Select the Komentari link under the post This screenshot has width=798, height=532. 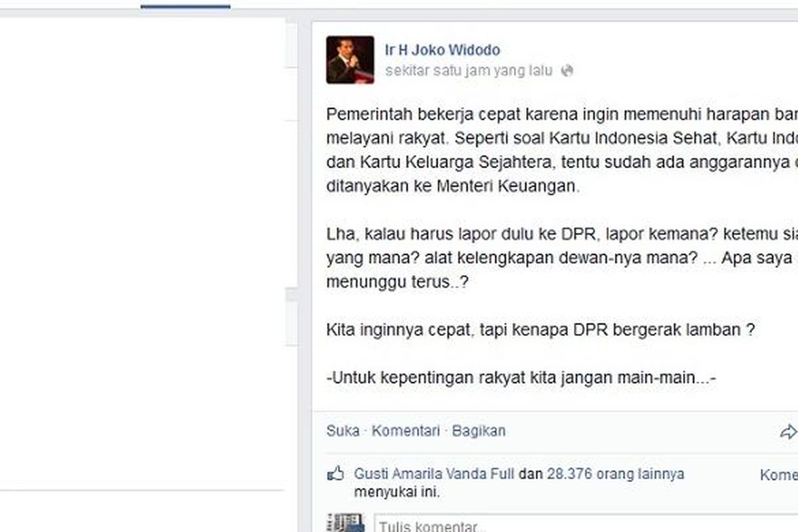(x=406, y=431)
